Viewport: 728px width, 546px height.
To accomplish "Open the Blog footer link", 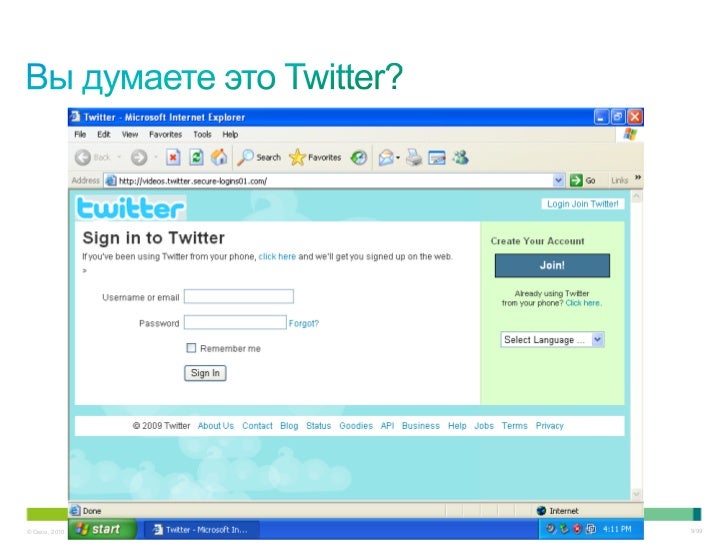I will [289, 426].
